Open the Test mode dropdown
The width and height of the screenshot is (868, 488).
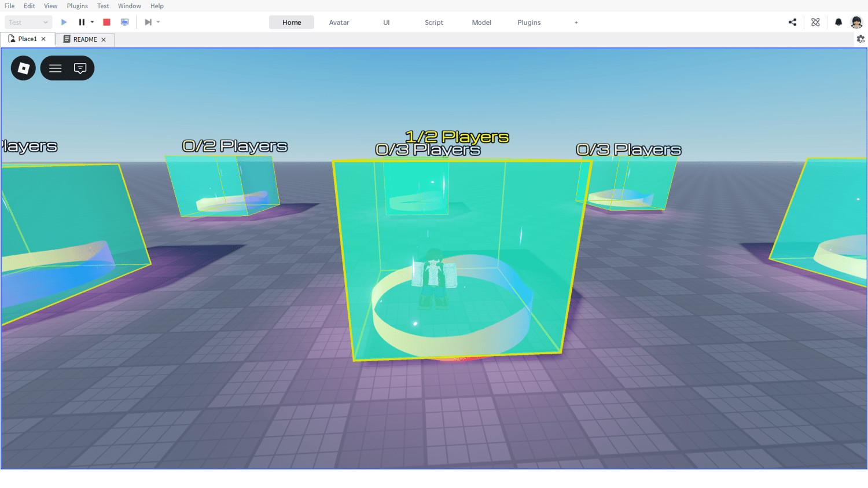tap(28, 22)
